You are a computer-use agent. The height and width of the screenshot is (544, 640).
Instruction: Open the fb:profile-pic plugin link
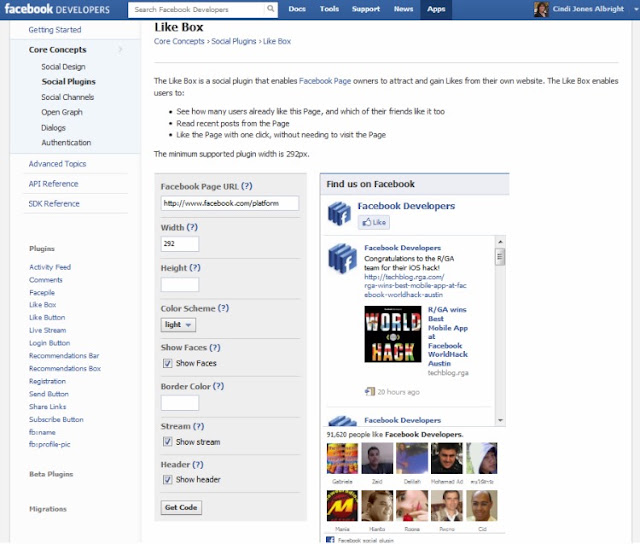49,444
